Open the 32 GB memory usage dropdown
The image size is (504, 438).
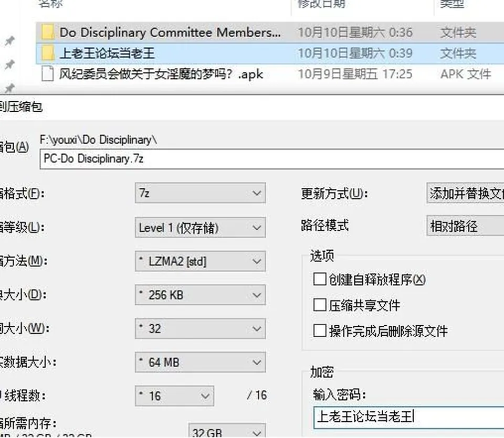pyautogui.click(x=227, y=431)
